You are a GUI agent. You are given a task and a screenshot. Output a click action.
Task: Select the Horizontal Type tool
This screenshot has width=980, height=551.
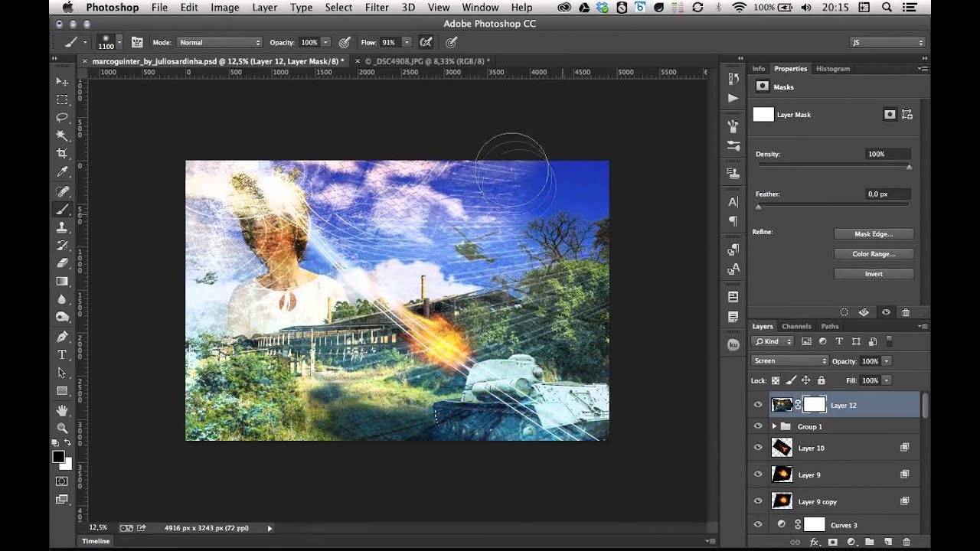pos(62,355)
